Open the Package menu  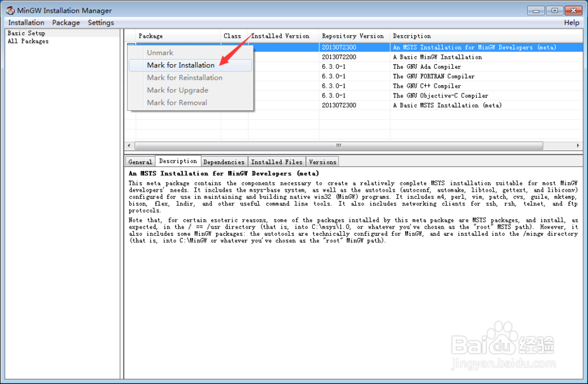click(x=66, y=22)
